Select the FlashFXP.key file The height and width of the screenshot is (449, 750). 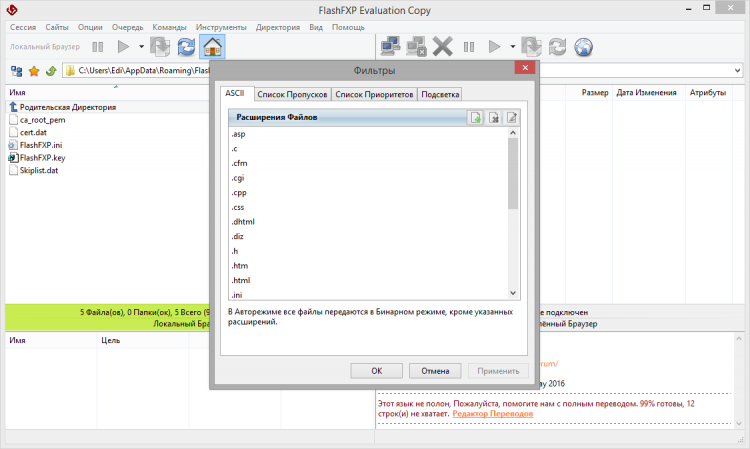point(42,158)
